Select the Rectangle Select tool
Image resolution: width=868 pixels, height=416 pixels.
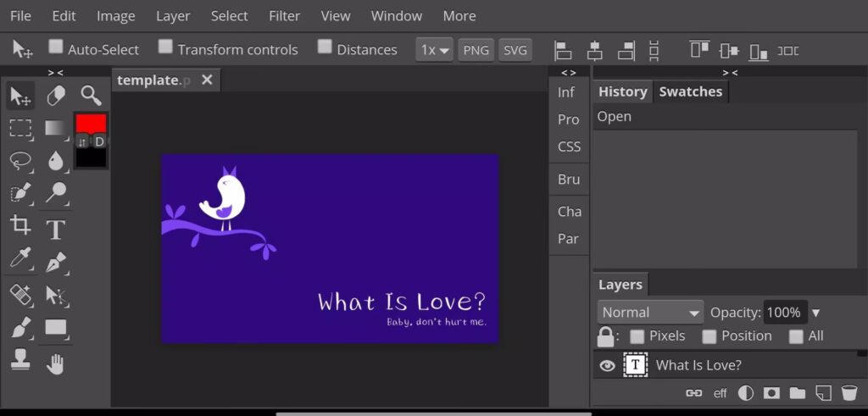click(x=20, y=128)
